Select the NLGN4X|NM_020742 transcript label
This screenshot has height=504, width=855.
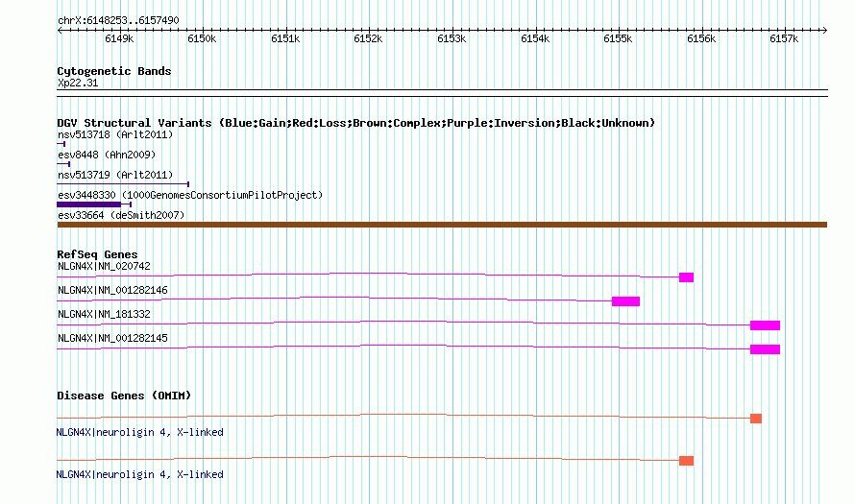point(104,267)
